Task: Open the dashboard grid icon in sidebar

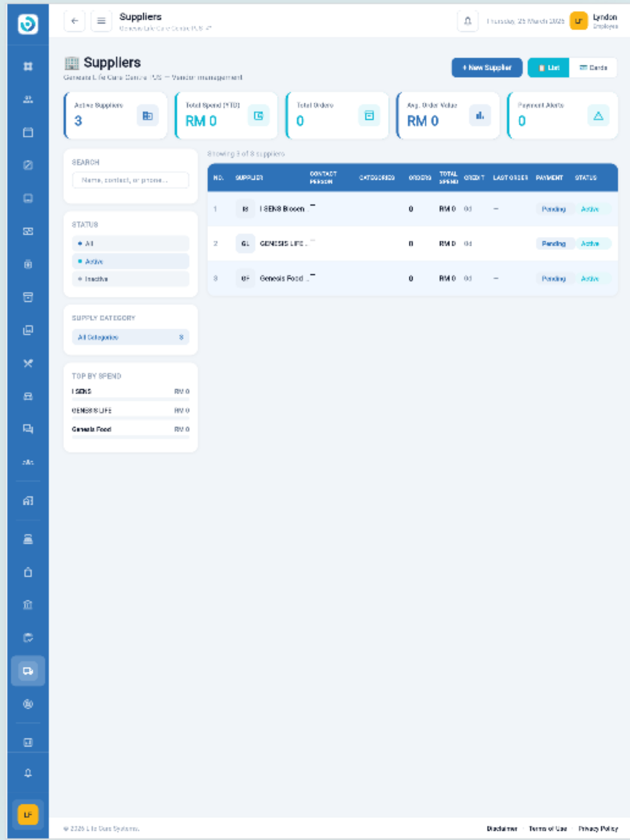Action: click(x=28, y=67)
